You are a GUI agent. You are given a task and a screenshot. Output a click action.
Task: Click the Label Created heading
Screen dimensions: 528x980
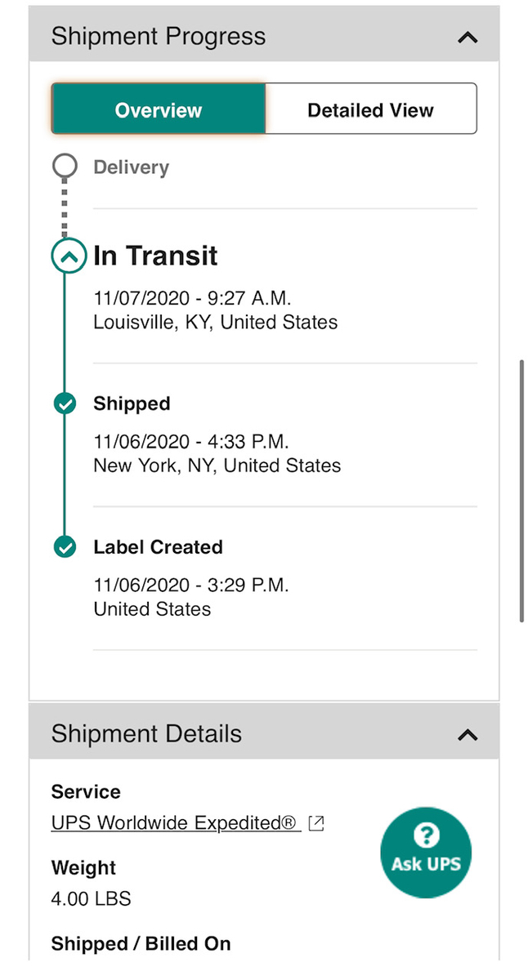158,547
